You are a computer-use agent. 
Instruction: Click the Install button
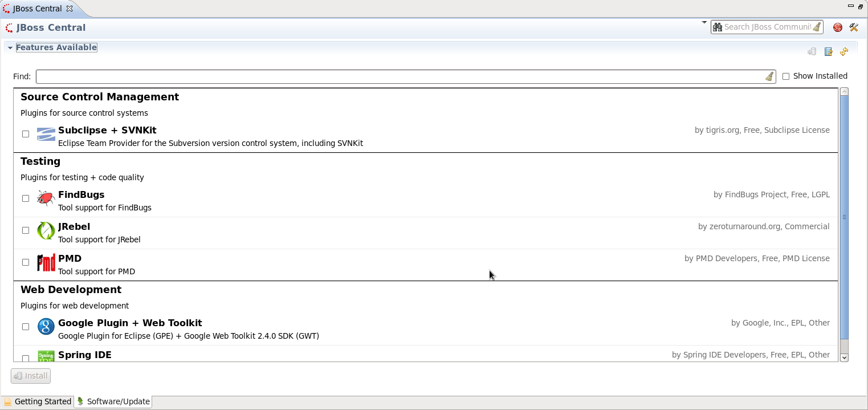(x=31, y=376)
